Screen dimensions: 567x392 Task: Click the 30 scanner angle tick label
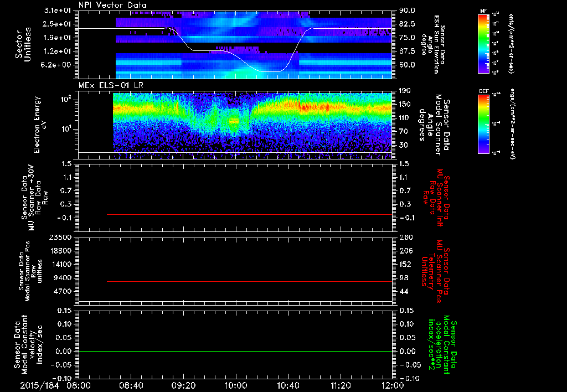point(404,145)
